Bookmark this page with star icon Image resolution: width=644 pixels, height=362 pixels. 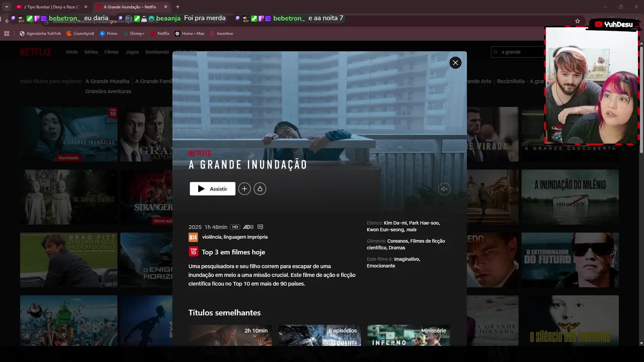578,21
